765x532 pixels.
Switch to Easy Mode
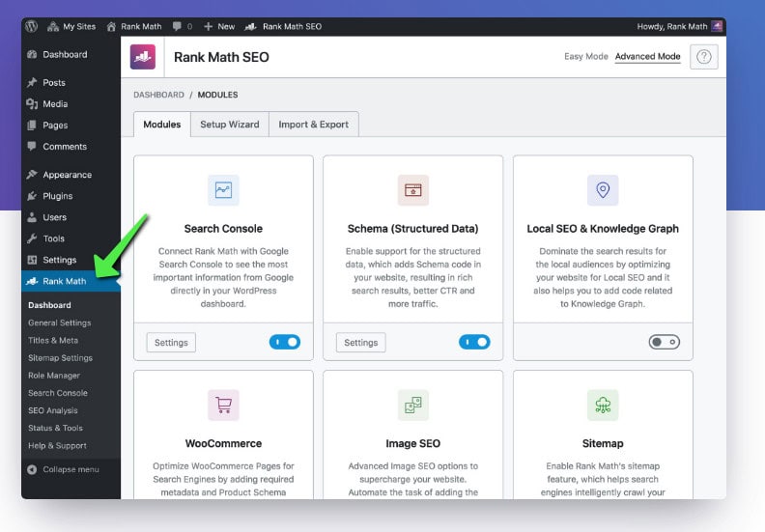pyautogui.click(x=585, y=57)
